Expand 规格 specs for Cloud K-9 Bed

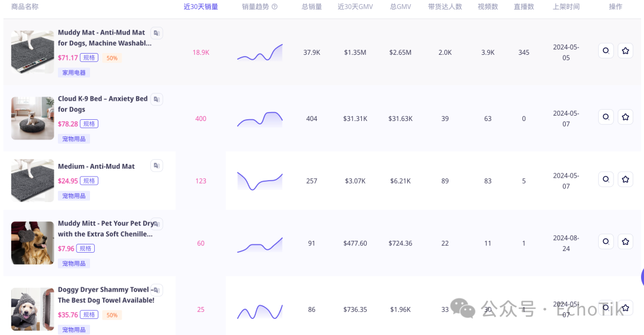click(89, 124)
